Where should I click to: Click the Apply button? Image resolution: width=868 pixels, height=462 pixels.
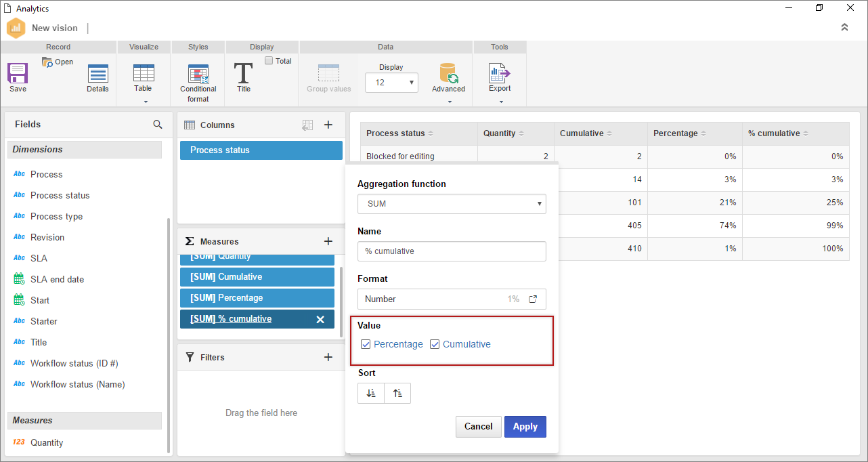[x=525, y=426]
